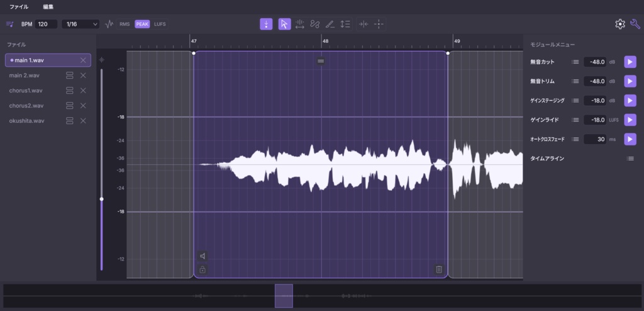Select chorus2.wav file
The height and width of the screenshot is (311, 644).
pos(26,106)
